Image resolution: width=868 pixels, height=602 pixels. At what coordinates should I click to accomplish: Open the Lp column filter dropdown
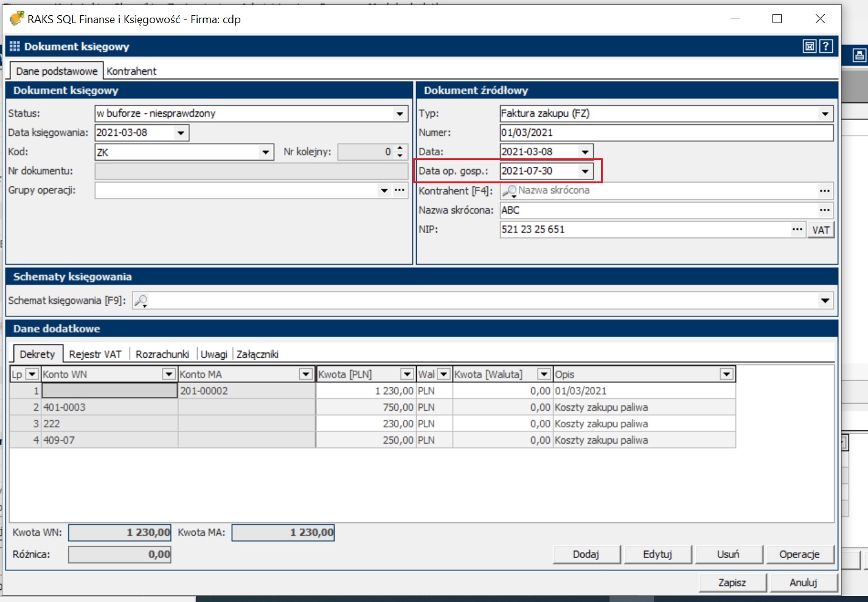[x=32, y=374]
